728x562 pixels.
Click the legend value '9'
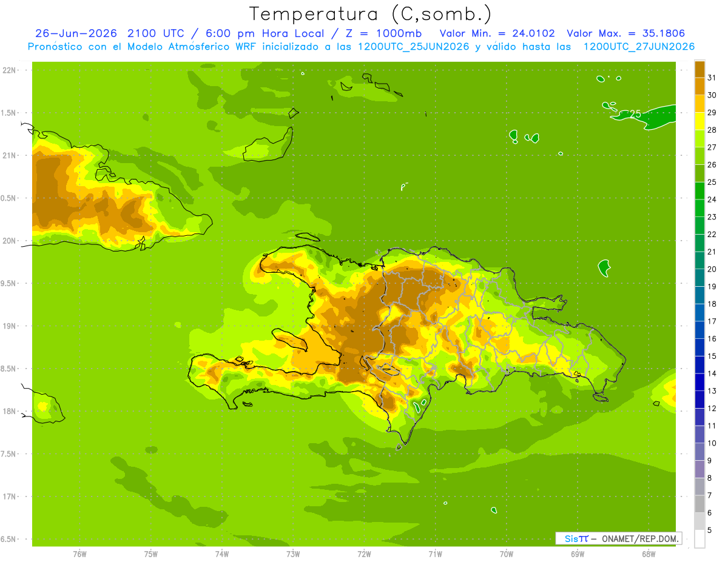(710, 461)
